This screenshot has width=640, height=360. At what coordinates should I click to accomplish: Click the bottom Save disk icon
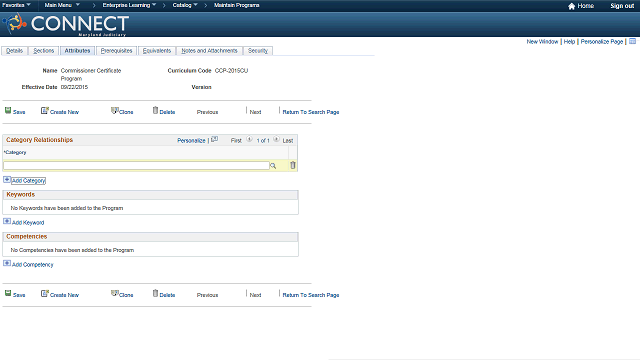[x=8, y=293]
